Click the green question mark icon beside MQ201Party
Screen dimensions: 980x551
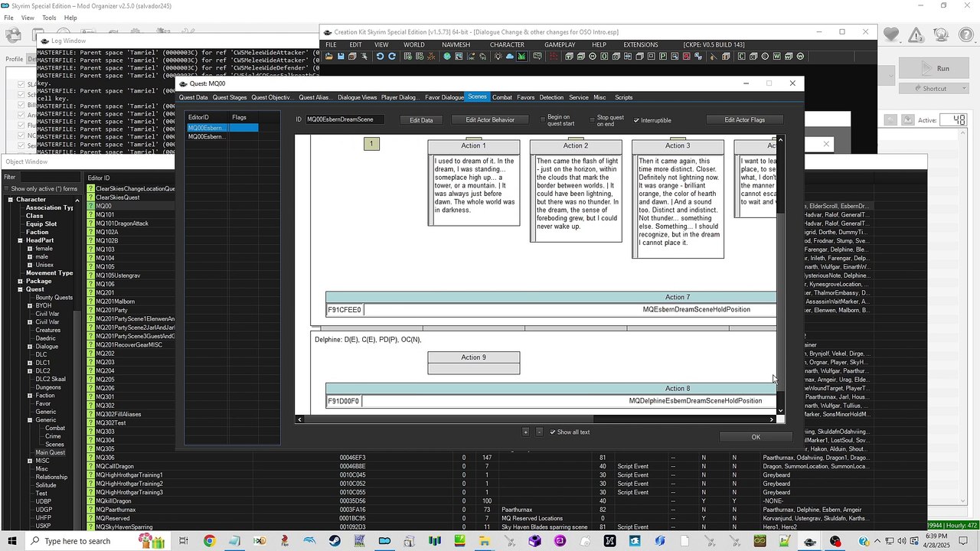coord(90,310)
